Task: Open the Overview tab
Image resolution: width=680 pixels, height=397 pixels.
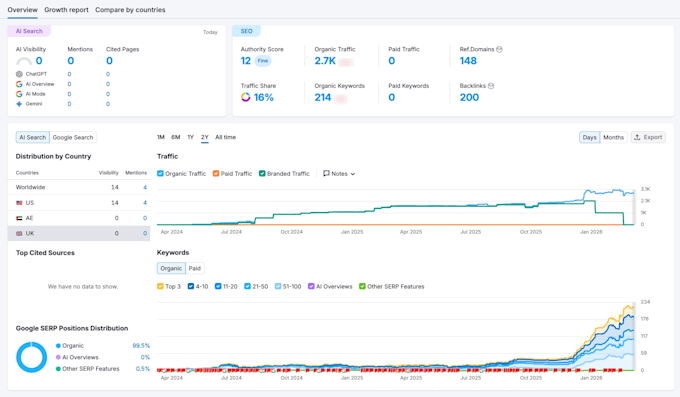Action: 23,10
